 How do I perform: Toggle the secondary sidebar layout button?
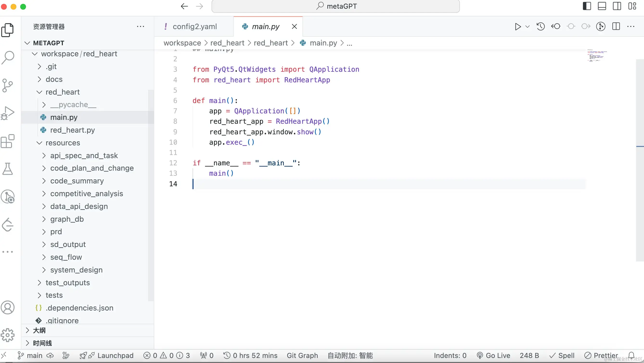[x=617, y=6]
